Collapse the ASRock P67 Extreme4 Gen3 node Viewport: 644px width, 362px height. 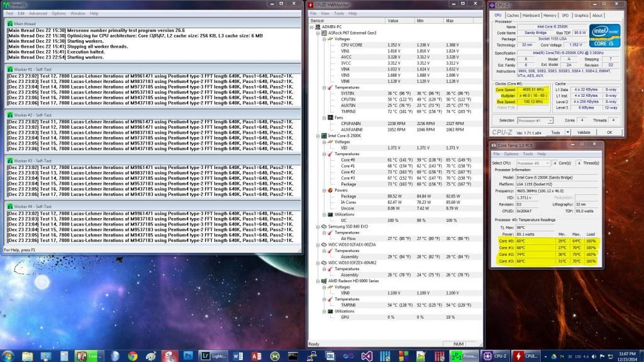tap(318, 33)
